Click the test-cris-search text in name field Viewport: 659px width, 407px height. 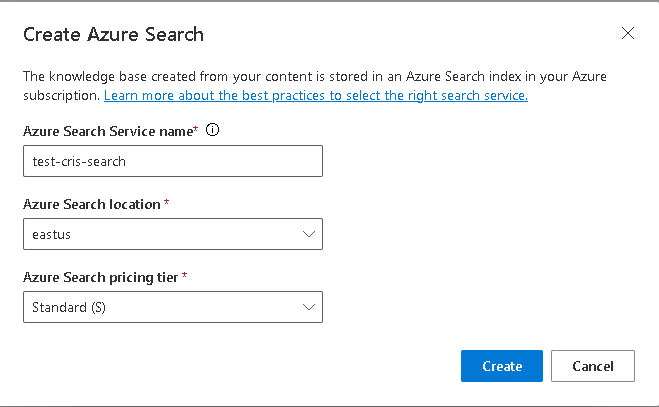point(79,162)
